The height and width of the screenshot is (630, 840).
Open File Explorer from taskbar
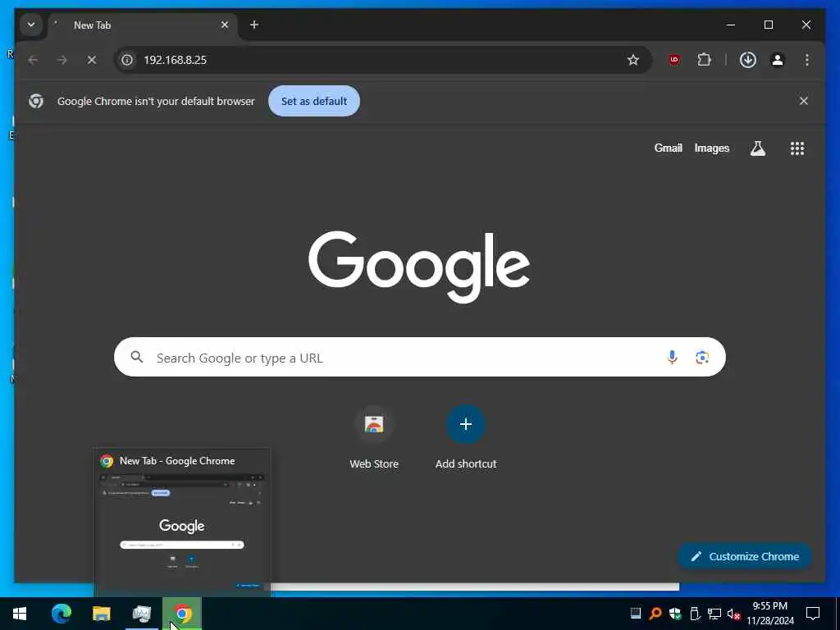101,614
